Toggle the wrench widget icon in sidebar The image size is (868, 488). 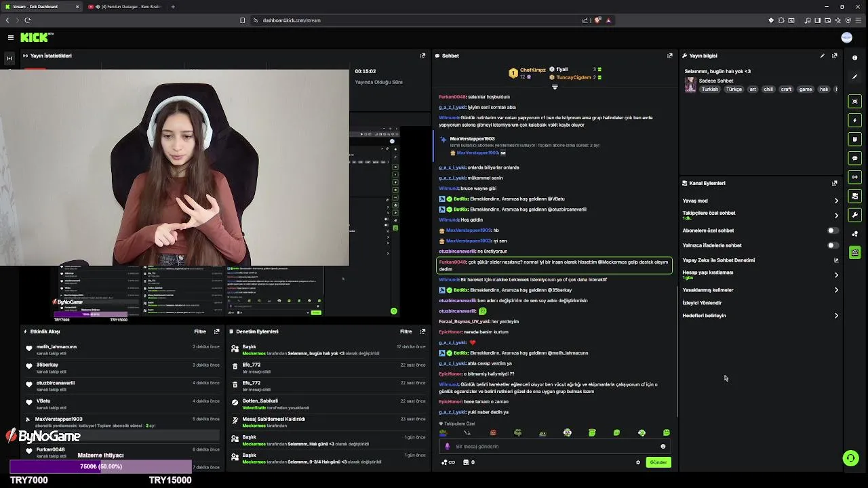click(x=854, y=215)
